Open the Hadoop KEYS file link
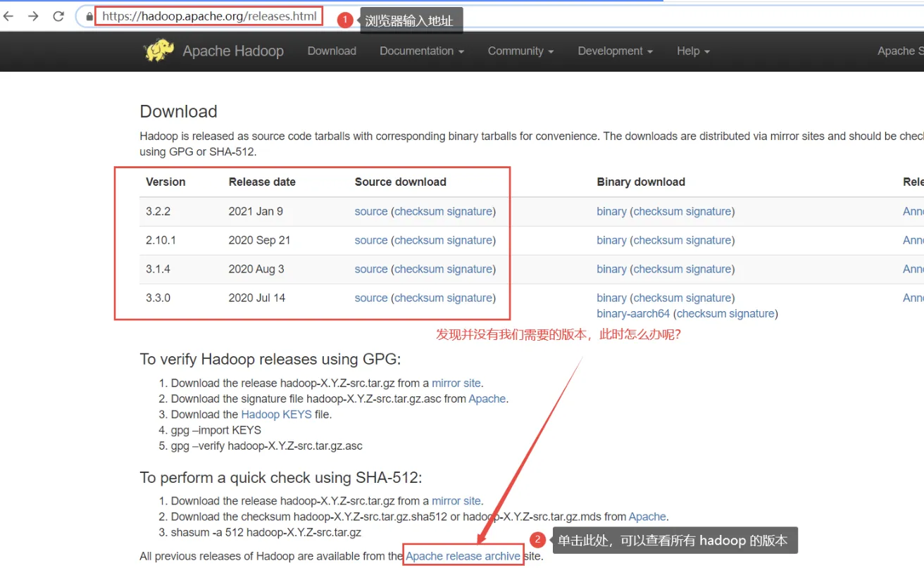The height and width of the screenshot is (568, 924). point(276,414)
